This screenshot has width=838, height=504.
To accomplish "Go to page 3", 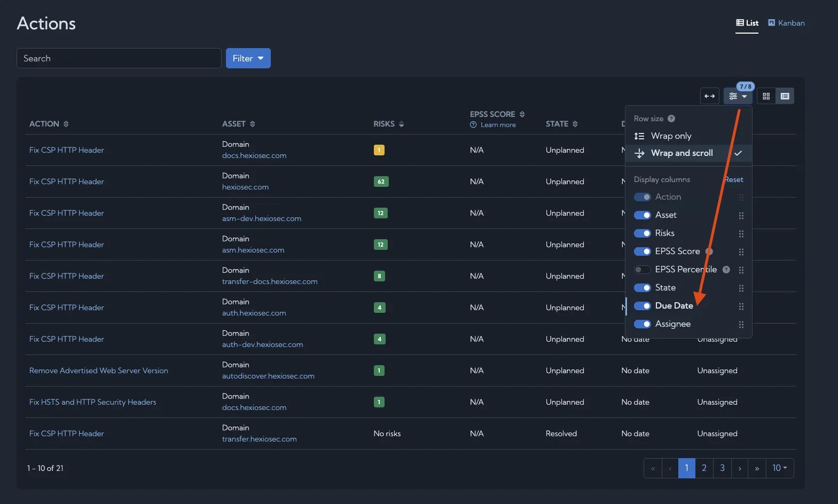I will 722,468.
